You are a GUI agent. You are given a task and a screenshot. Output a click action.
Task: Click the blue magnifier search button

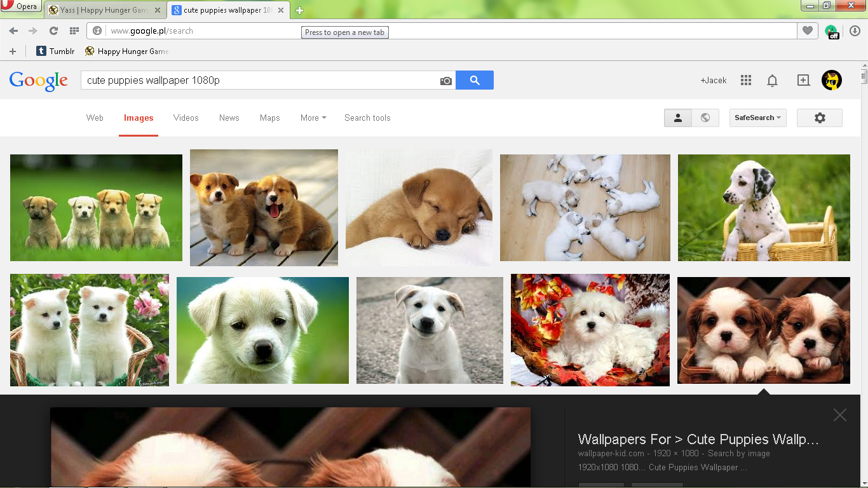(475, 80)
